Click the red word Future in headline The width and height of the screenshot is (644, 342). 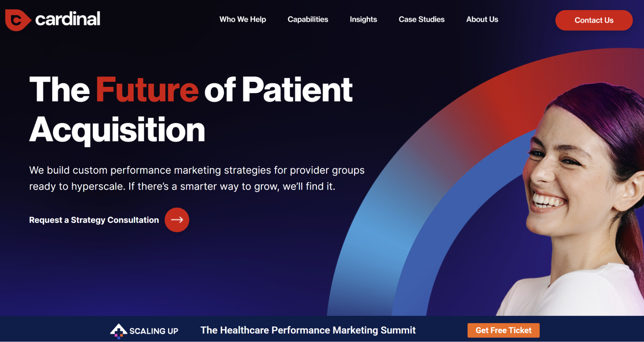147,90
